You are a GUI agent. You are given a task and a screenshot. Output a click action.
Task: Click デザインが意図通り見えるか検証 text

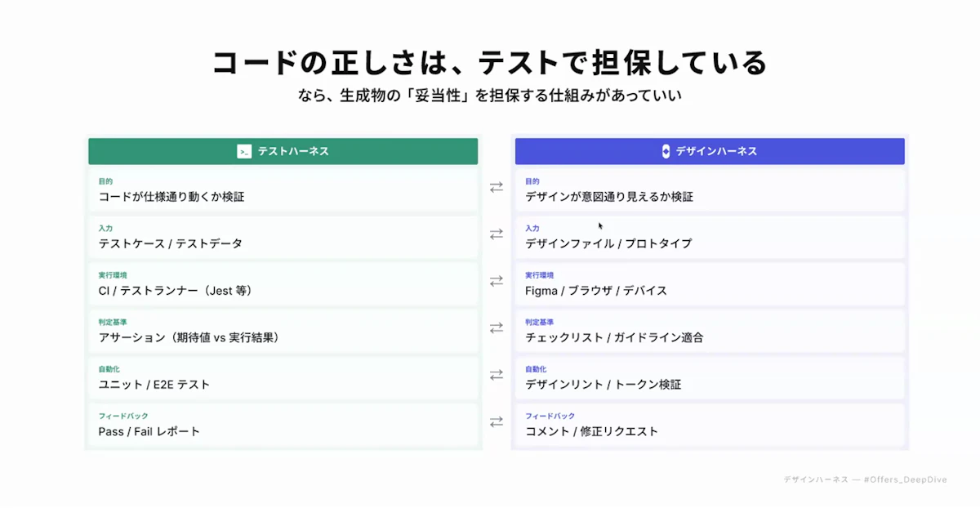coord(609,197)
